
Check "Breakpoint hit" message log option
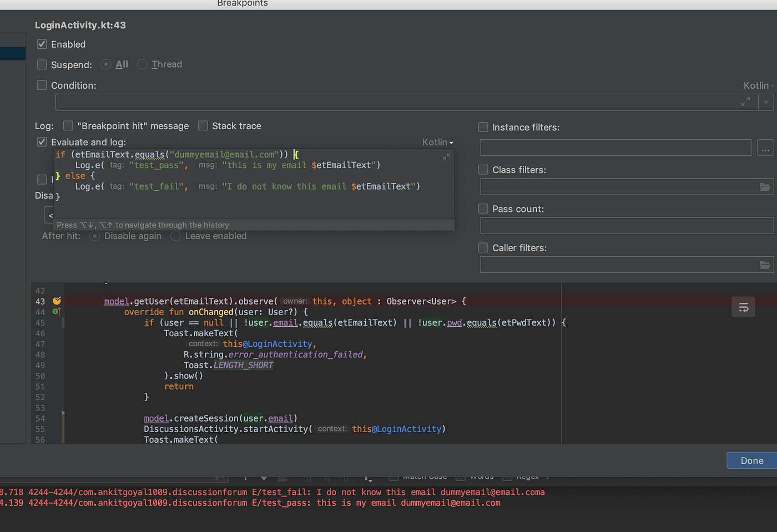[68, 125]
